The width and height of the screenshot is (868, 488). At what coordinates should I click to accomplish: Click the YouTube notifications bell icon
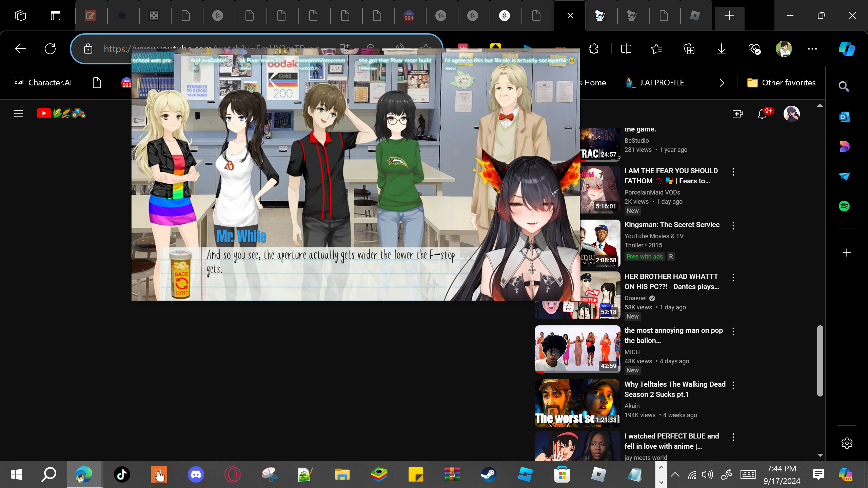[x=762, y=114]
